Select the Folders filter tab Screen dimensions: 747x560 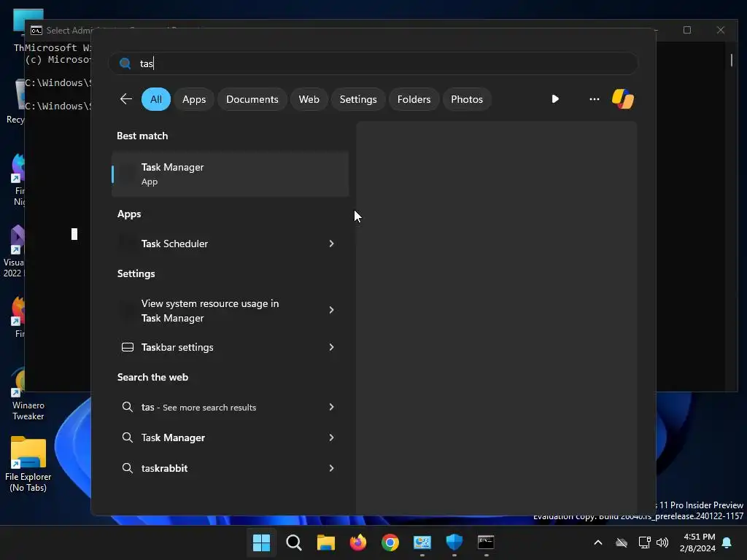(414, 99)
